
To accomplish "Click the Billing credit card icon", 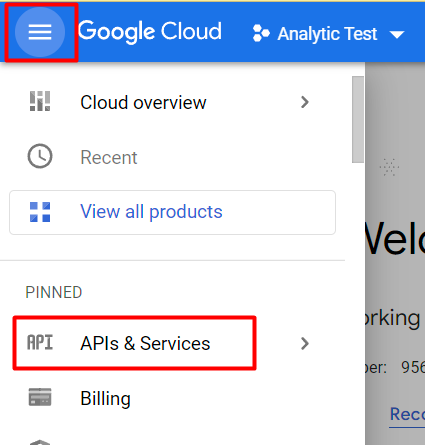I will click(40, 397).
